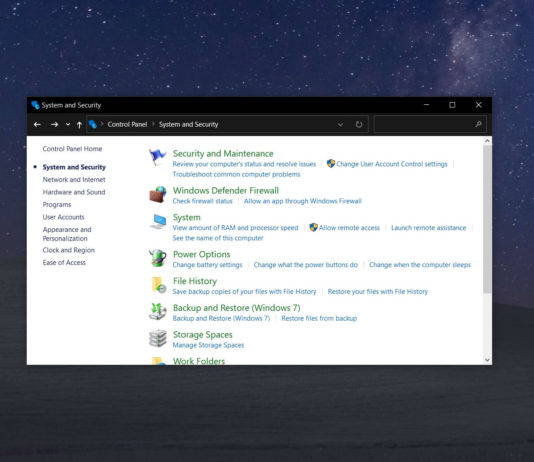Click the Storage Spaces drives icon

[158, 338]
